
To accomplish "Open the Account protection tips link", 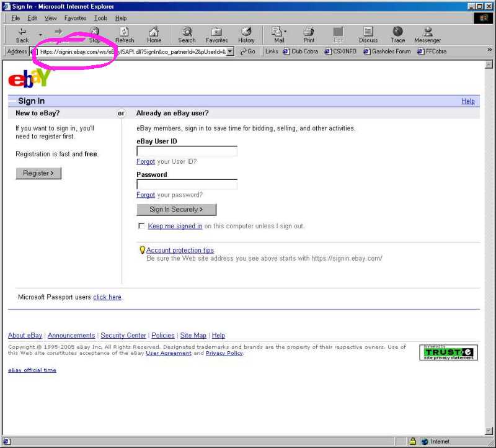I will click(x=180, y=250).
